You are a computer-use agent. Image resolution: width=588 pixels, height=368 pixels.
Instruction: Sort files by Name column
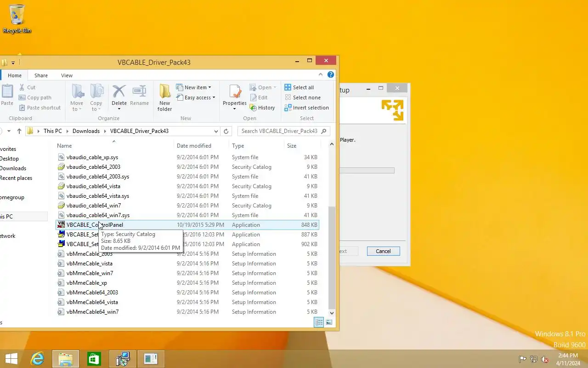click(114, 146)
